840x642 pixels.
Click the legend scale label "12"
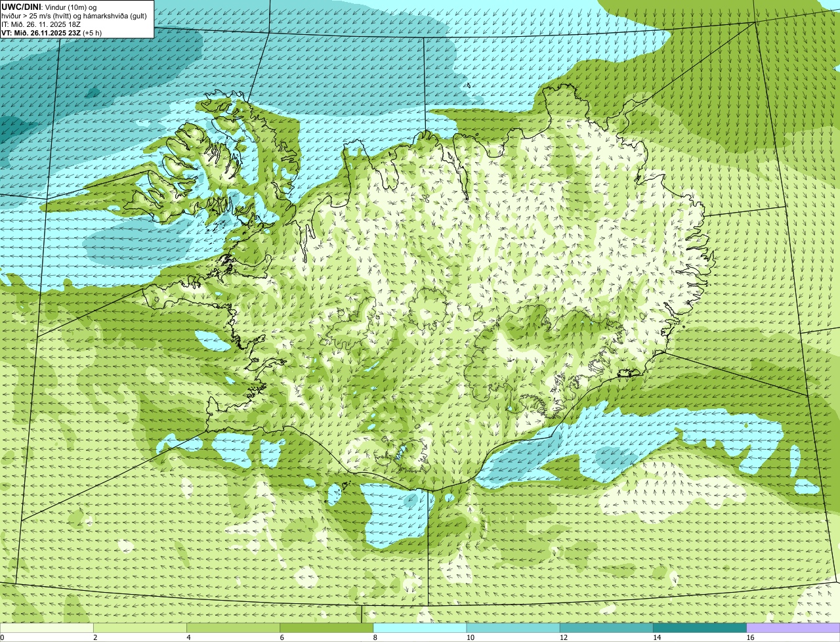[563, 637]
